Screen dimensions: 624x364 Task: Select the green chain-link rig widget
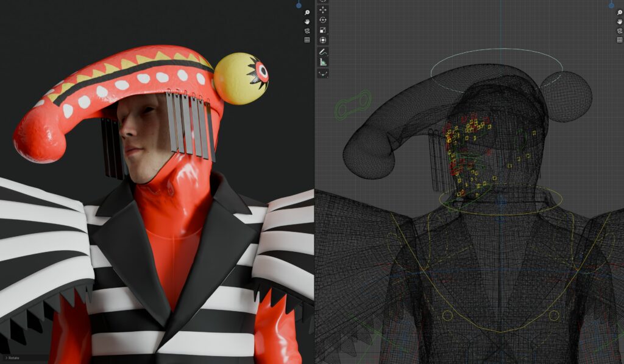pos(353,104)
